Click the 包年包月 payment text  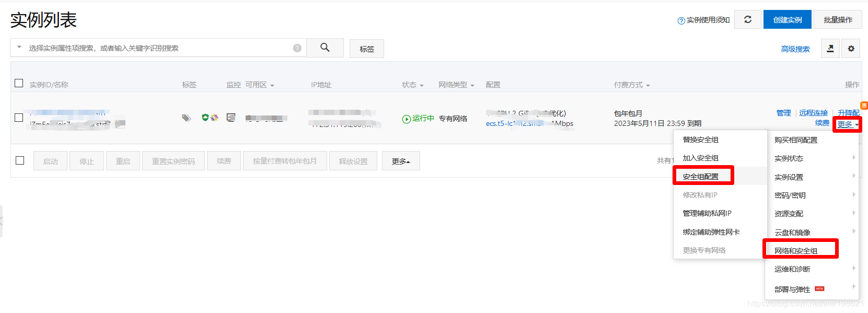pyautogui.click(x=628, y=113)
